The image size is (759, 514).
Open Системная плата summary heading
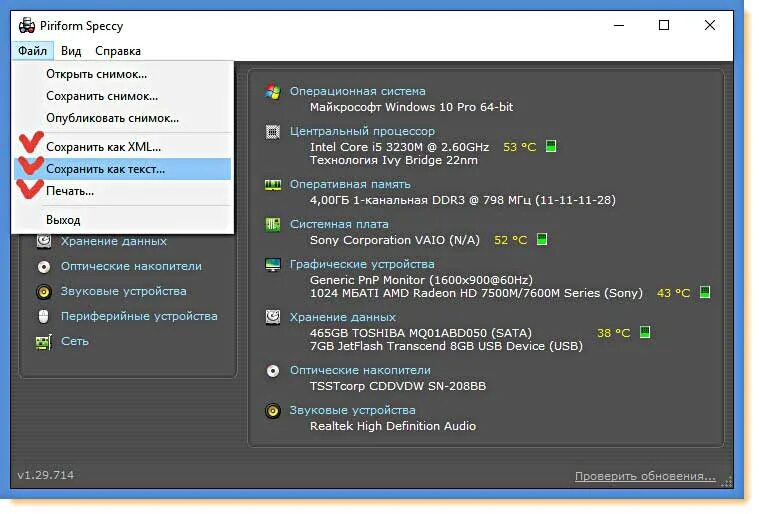339,224
